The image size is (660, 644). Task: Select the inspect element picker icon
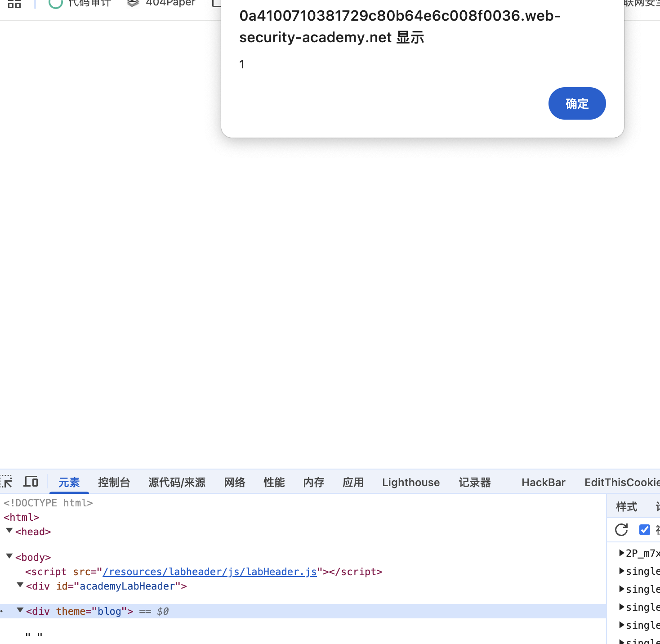click(6, 482)
